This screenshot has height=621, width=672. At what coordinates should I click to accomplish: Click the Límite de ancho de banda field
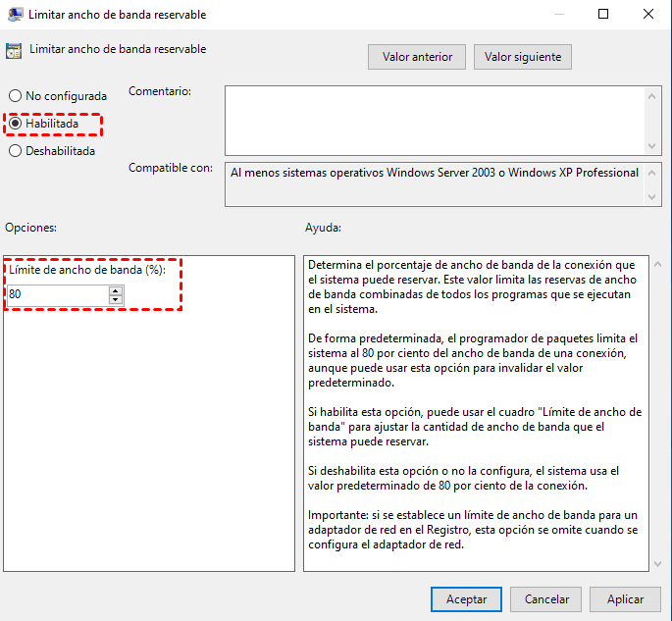[57, 294]
